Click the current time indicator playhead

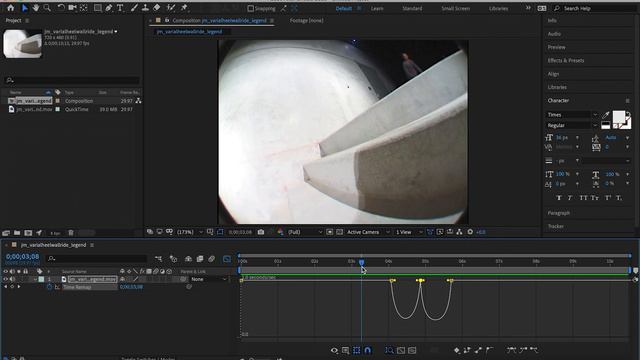point(361,262)
